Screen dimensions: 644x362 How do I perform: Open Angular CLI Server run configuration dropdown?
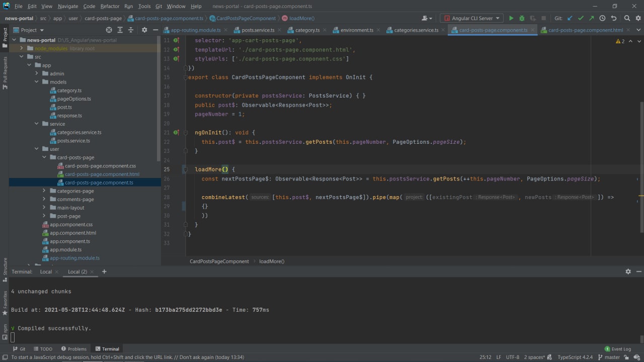coord(471,18)
